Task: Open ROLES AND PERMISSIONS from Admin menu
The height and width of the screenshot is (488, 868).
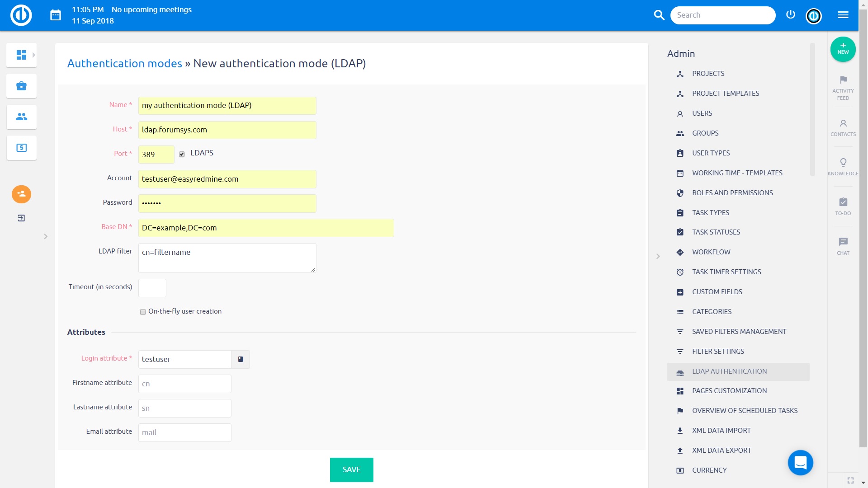Action: [x=732, y=192]
